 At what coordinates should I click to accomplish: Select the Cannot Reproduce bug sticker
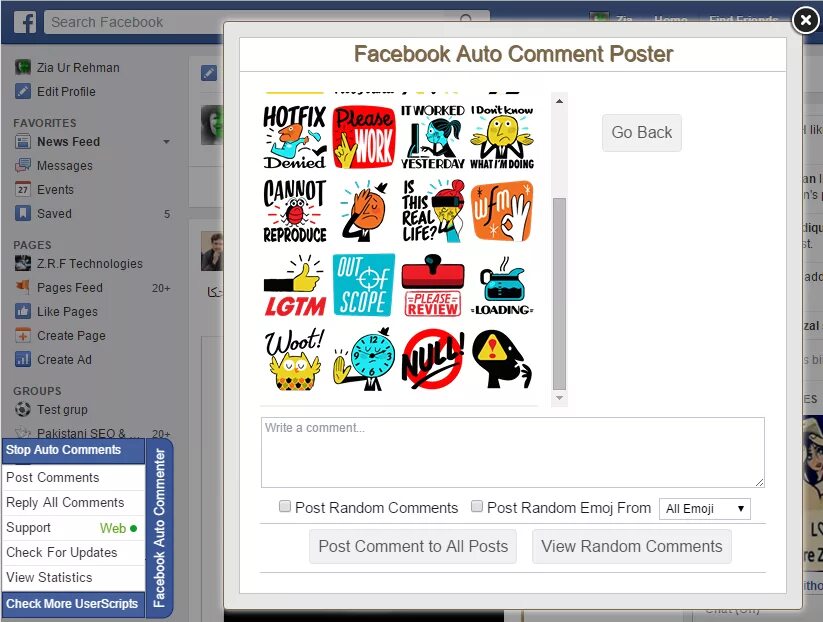pyautogui.click(x=294, y=211)
